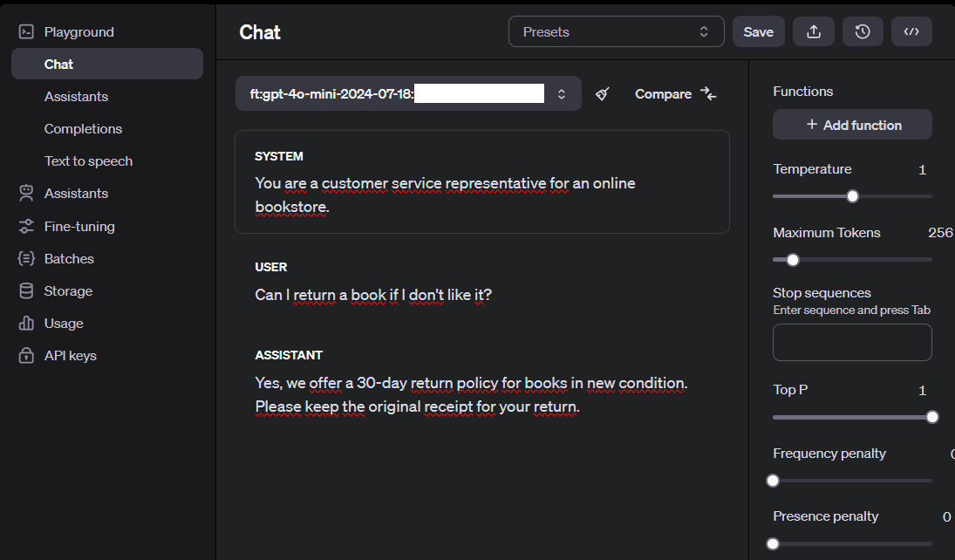This screenshot has width=955, height=560.
Task: Click the Compare button
Action: (675, 94)
